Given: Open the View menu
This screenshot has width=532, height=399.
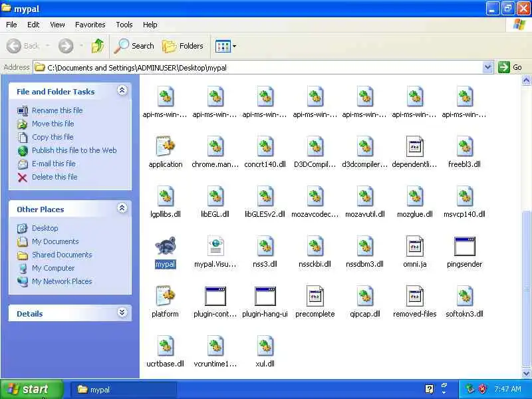Looking at the screenshot, I should point(57,25).
